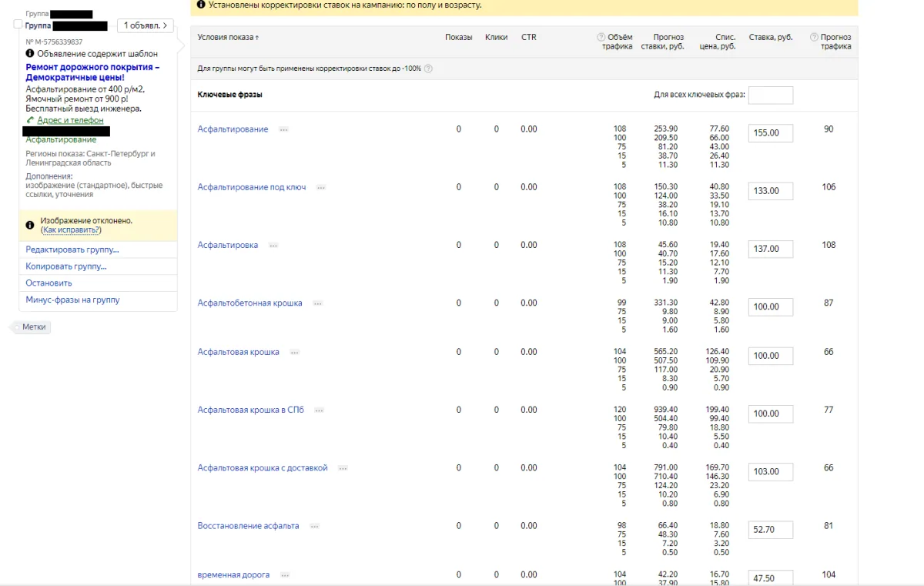This screenshot has height=586, width=924.
Task: Open the keyword 'Асфальтобетонная крошка'
Action: pyautogui.click(x=250, y=303)
